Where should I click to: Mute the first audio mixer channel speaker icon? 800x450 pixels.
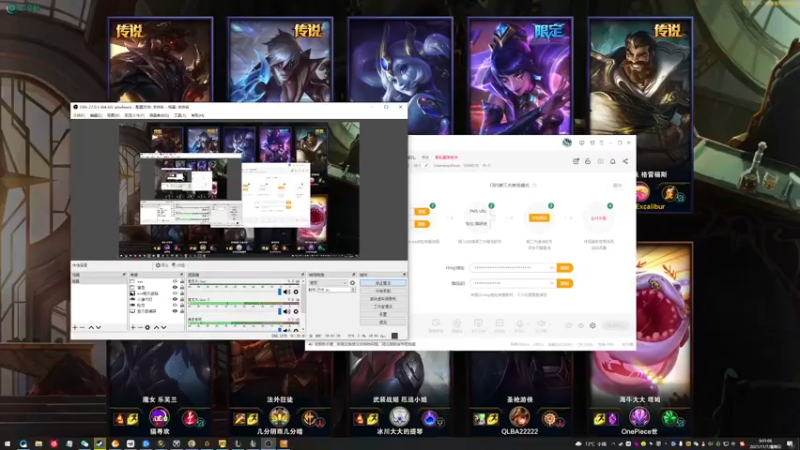287,292
